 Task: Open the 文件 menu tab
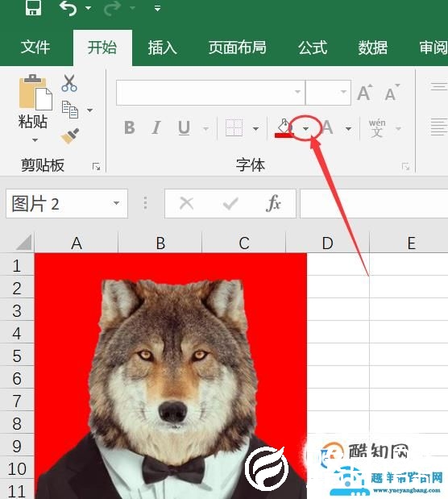click(x=35, y=48)
